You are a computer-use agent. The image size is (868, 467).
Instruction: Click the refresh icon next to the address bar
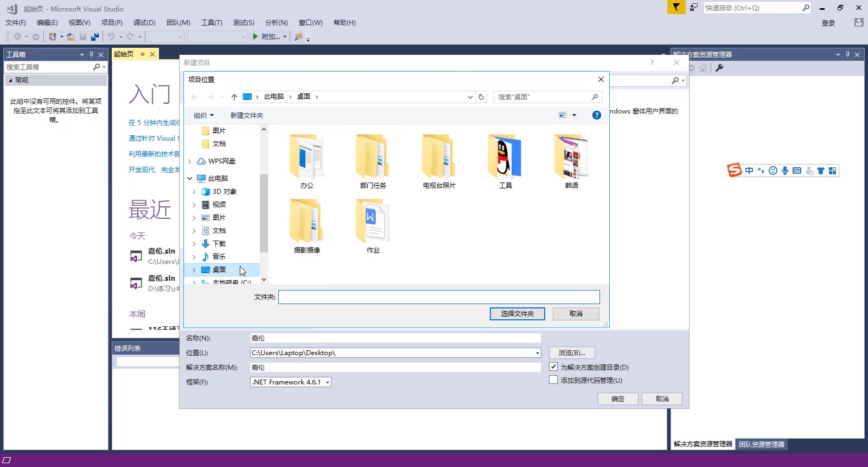[481, 97]
